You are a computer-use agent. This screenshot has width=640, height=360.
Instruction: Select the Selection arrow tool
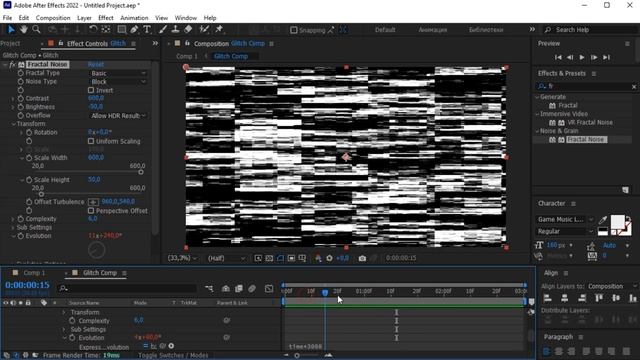[11, 29]
